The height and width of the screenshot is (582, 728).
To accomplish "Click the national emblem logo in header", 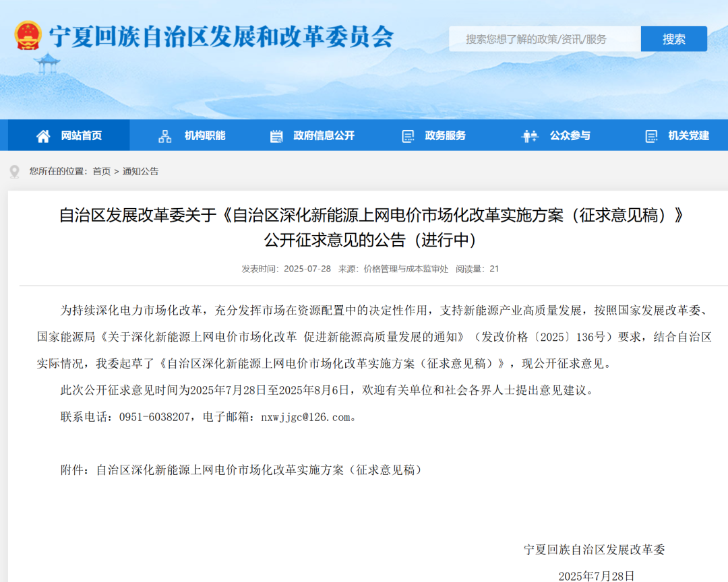I will [x=28, y=35].
